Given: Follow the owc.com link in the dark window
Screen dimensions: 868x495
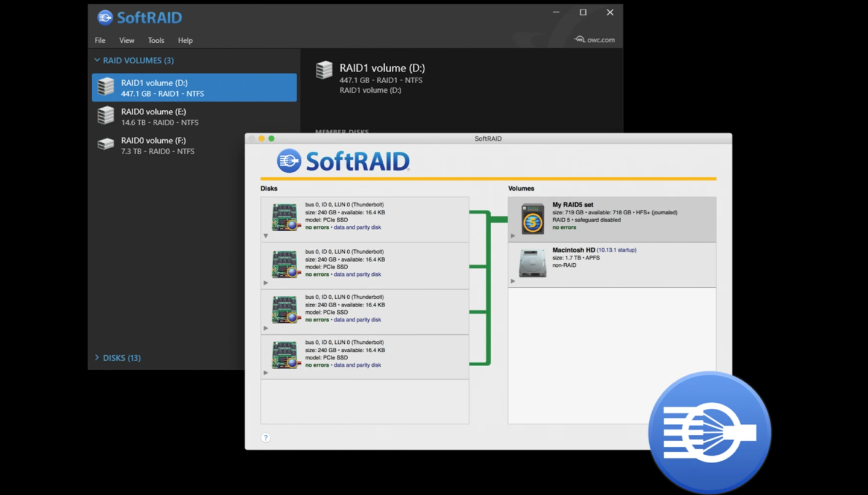Looking at the screenshot, I should tap(594, 40).
